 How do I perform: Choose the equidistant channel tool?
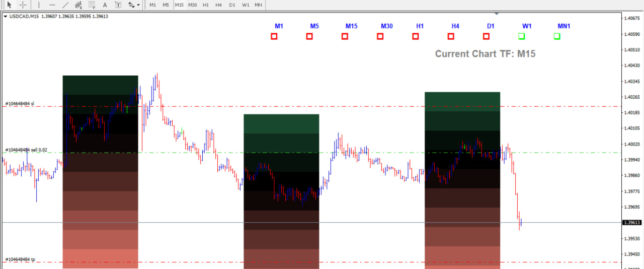click(78, 5)
